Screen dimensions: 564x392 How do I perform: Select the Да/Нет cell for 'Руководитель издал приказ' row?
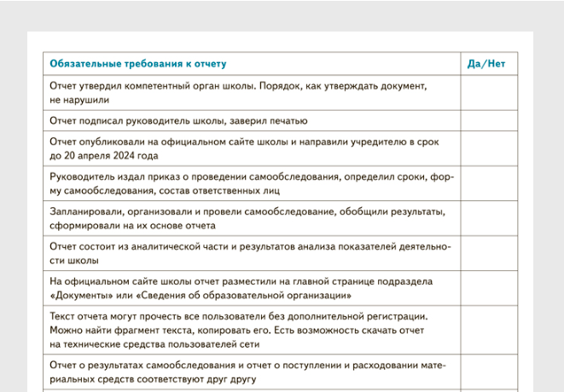[x=489, y=184]
